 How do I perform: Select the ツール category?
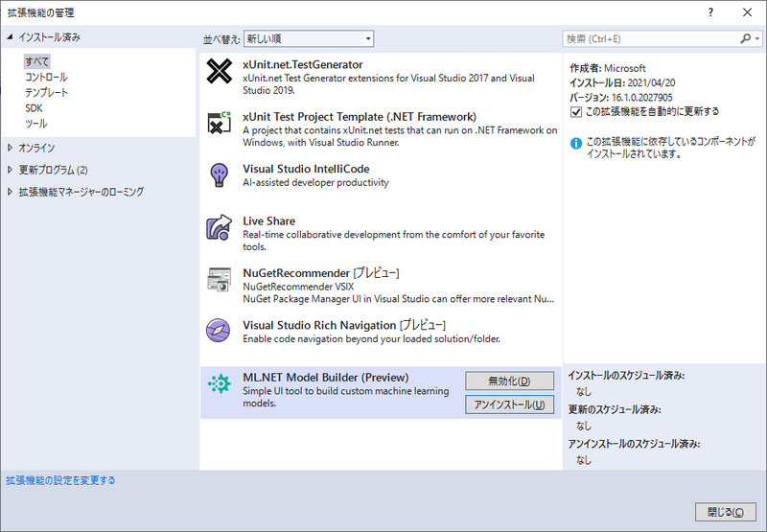36,124
